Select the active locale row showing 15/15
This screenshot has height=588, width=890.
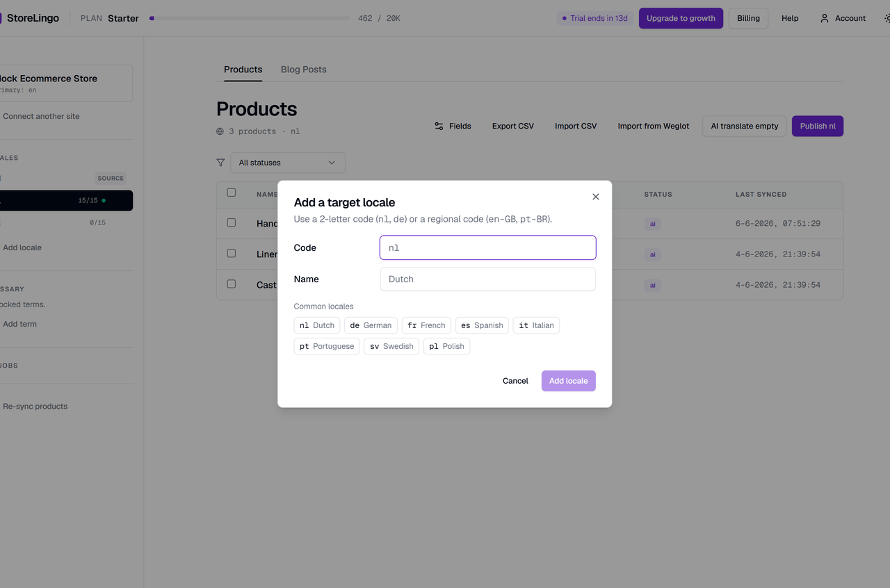pyautogui.click(x=66, y=201)
